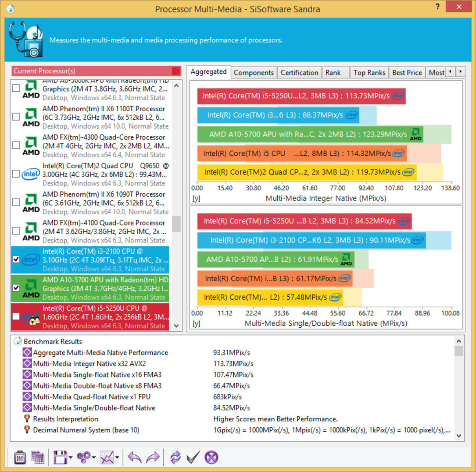This screenshot has width=476, height=472.
Task: Open the gears options dropdown arrow
Action: point(94,457)
